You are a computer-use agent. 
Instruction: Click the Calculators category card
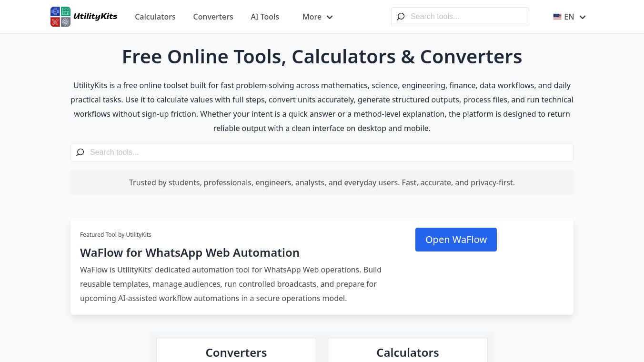(408, 352)
